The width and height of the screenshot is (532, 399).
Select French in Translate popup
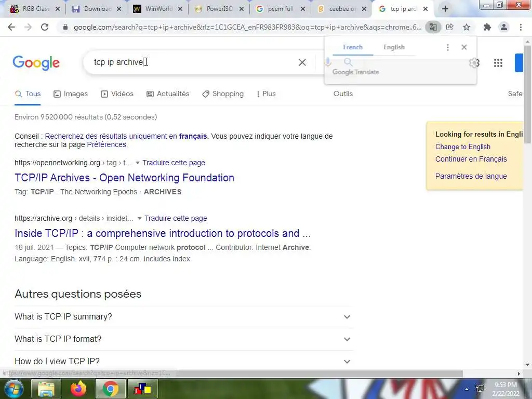point(353,47)
